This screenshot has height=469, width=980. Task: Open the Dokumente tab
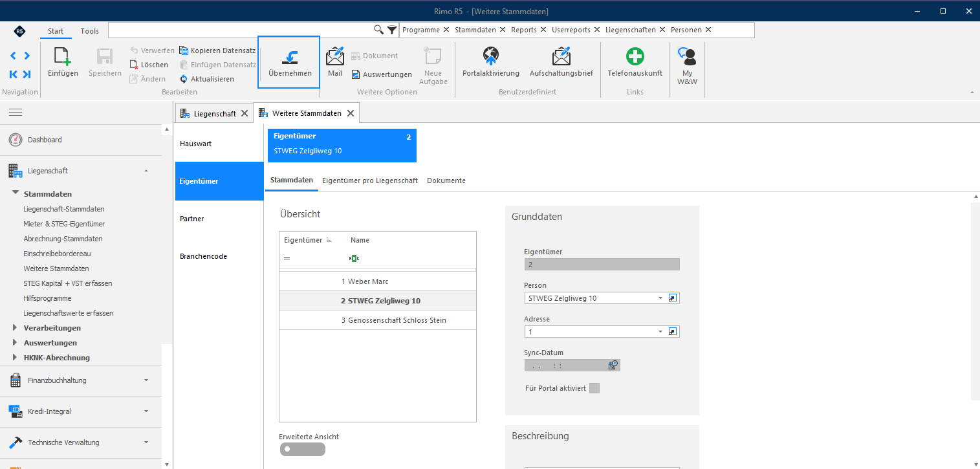click(446, 180)
